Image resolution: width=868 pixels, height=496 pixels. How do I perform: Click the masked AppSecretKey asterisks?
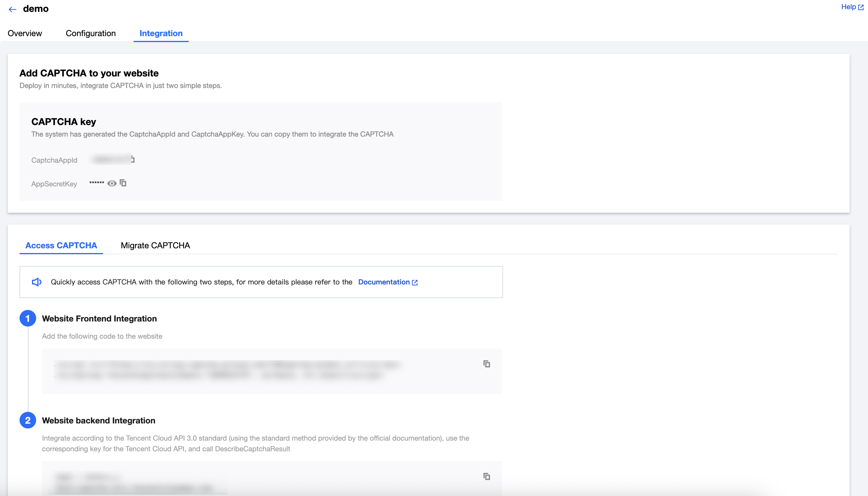97,183
